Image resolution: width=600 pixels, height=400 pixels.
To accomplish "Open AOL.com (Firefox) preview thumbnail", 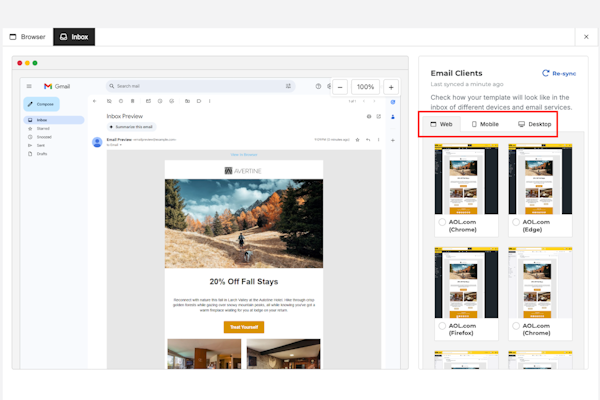I will pos(466,282).
